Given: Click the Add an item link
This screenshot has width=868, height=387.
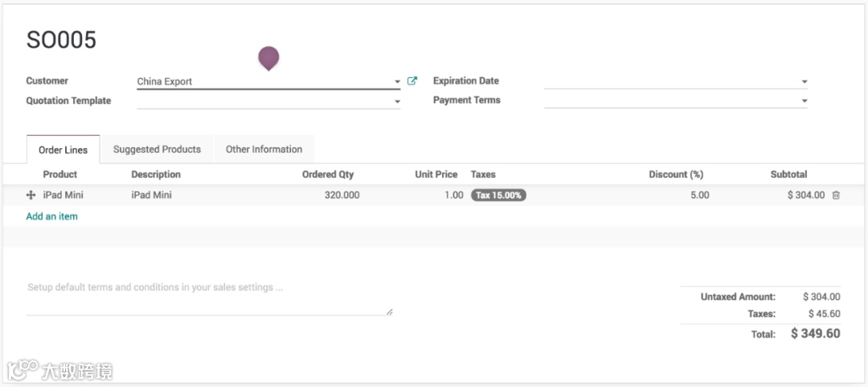Looking at the screenshot, I should [52, 216].
